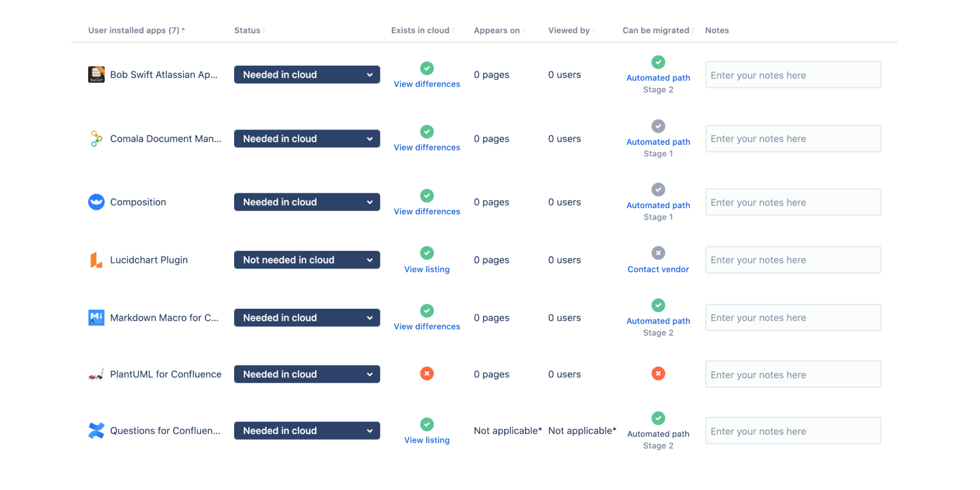Image resolution: width=980 pixels, height=490 pixels.
Task: Expand the Status dropdown for Questions for Confluence
Action: [307, 431]
